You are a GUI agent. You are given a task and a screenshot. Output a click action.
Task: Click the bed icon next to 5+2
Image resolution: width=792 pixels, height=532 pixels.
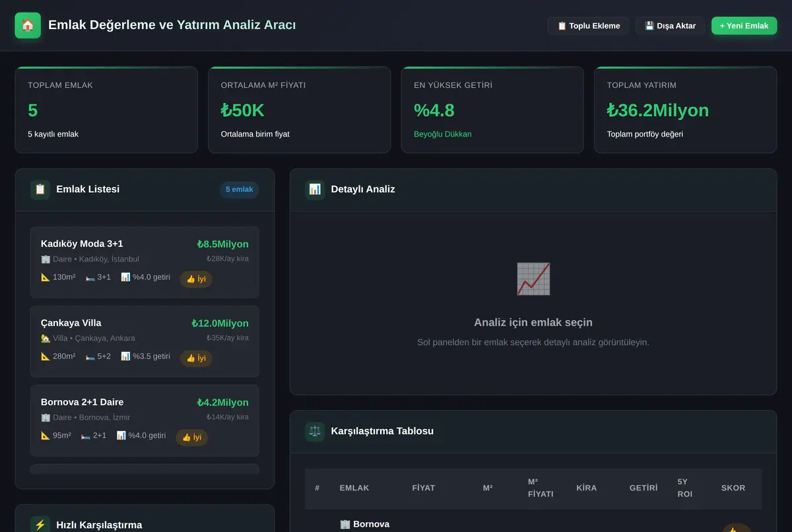[90, 356]
